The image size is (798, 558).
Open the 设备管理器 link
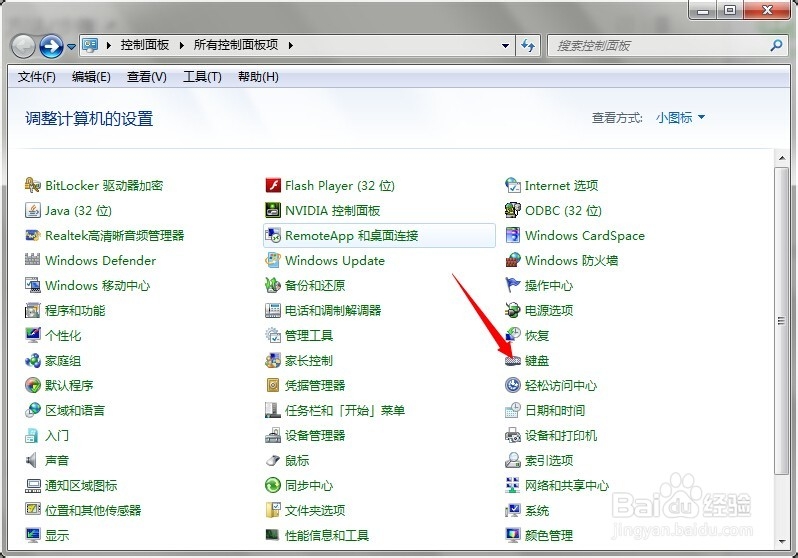coord(315,435)
